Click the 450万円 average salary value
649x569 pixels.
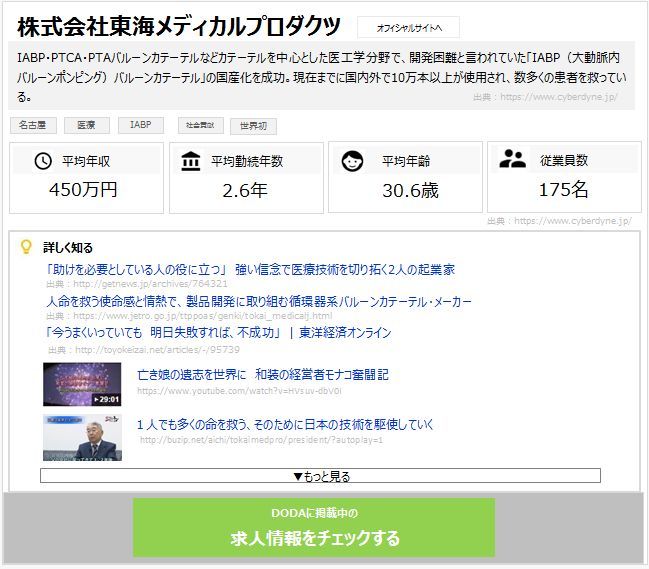coord(83,190)
